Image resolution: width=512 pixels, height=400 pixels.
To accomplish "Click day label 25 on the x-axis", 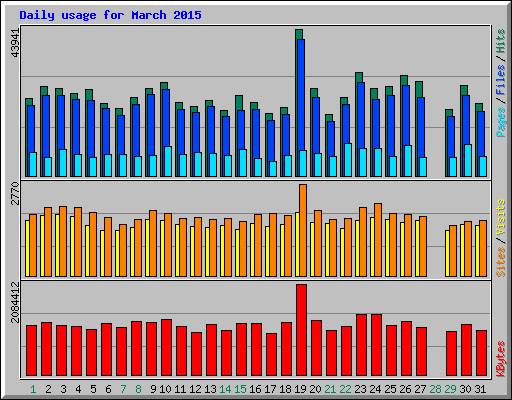I will pyautogui.click(x=390, y=389).
